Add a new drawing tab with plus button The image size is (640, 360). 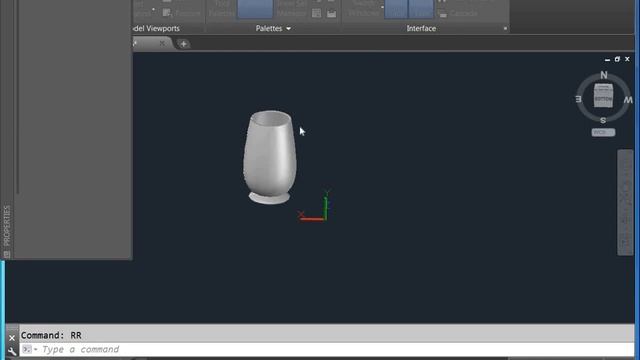coord(183,44)
